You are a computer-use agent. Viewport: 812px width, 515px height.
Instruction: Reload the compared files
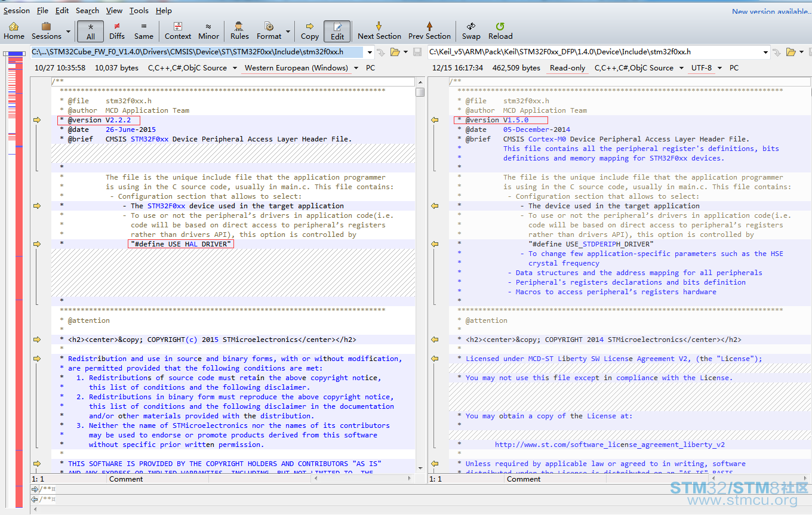[500, 31]
